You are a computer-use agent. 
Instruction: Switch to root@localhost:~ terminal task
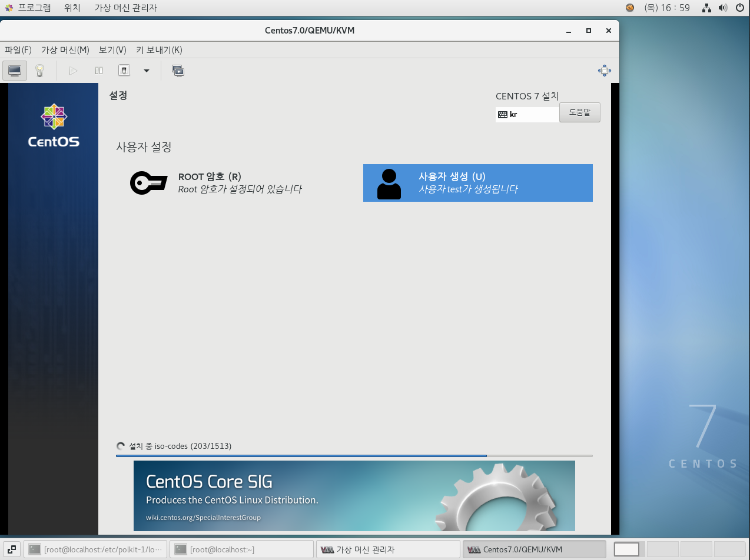click(x=242, y=549)
